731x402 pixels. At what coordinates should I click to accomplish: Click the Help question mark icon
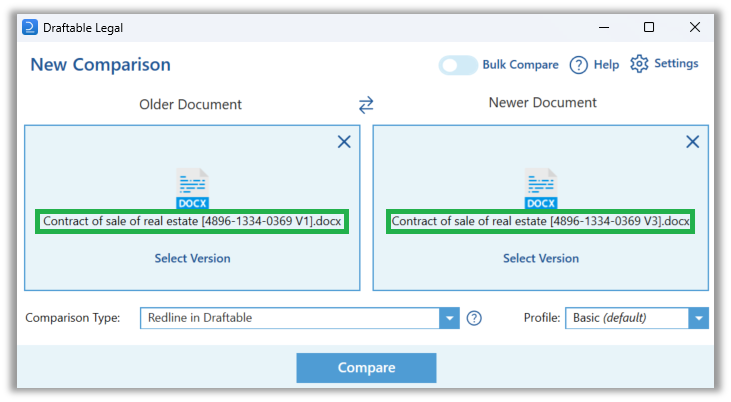(579, 65)
